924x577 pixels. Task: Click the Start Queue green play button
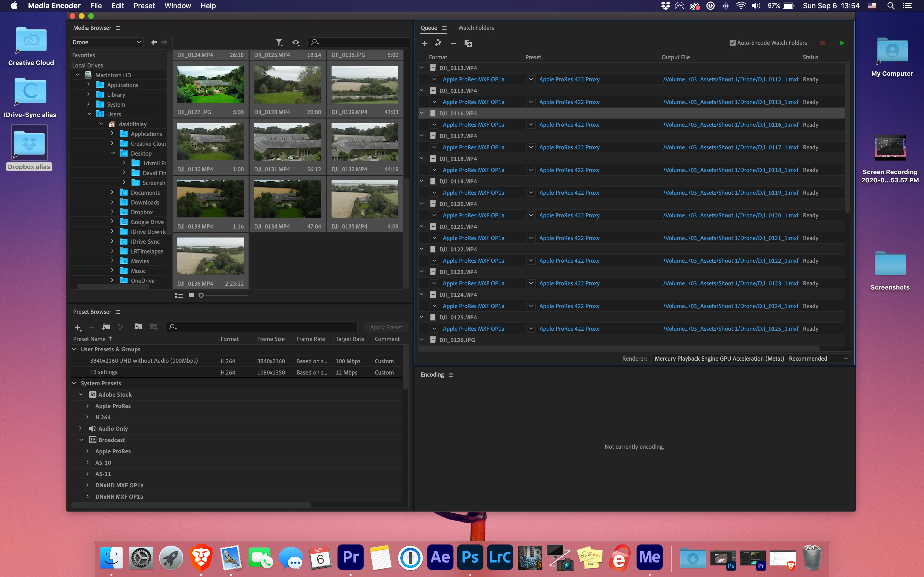click(842, 43)
